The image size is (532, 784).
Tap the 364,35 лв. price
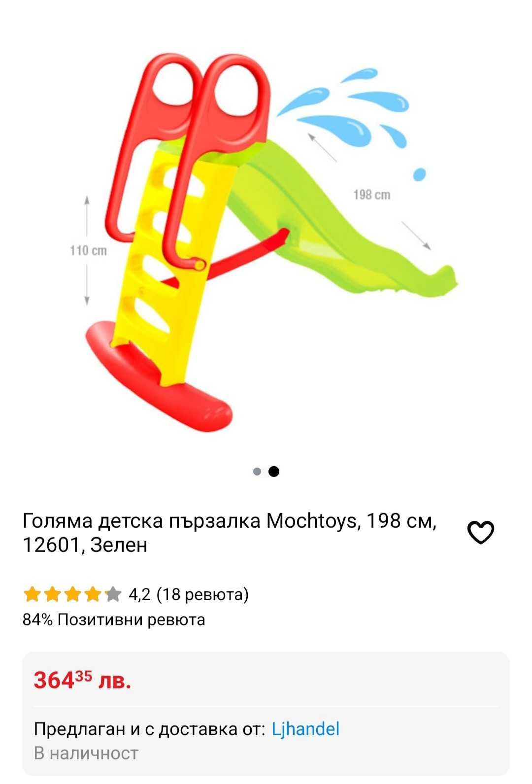[x=82, y=680]
